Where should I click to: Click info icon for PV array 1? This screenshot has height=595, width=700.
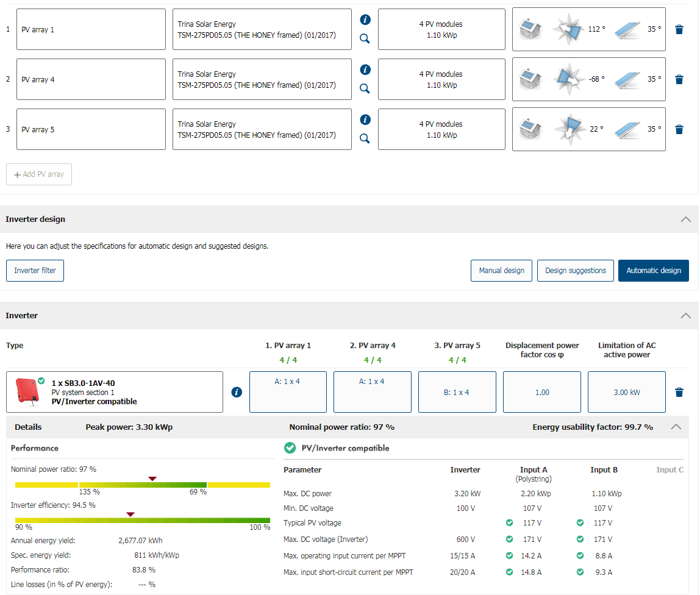pos(365,20)
